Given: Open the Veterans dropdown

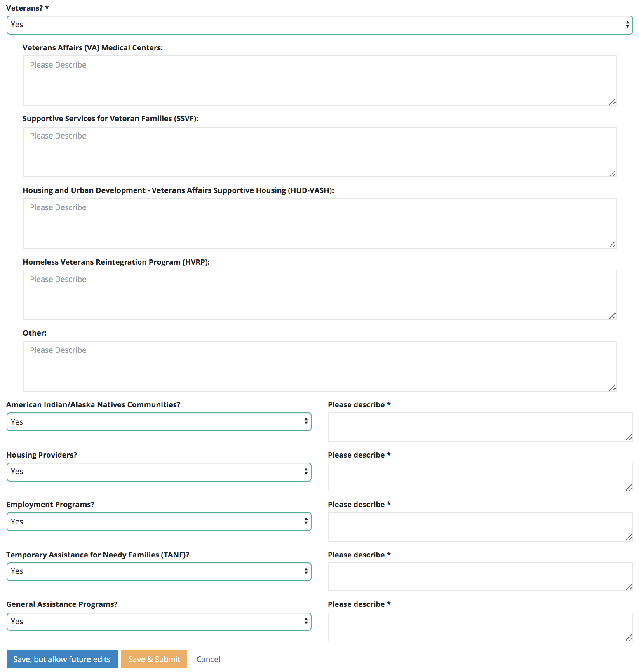Looking at the screenshot, I should click(x=319, y=25).
